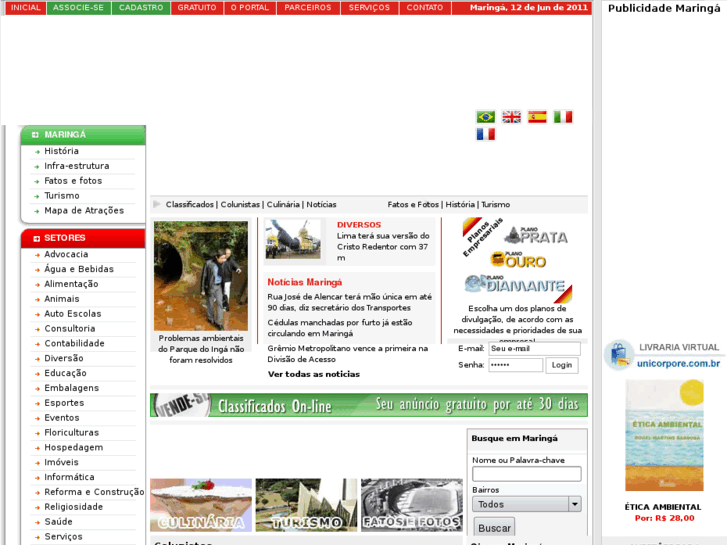Open the Alimentação sector link
The width and height of the screenshot is (727, 545).
coord(71,283)
